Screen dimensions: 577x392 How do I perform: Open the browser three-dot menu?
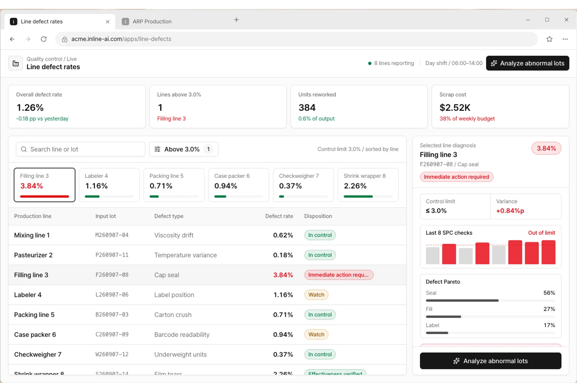[565, 39]
